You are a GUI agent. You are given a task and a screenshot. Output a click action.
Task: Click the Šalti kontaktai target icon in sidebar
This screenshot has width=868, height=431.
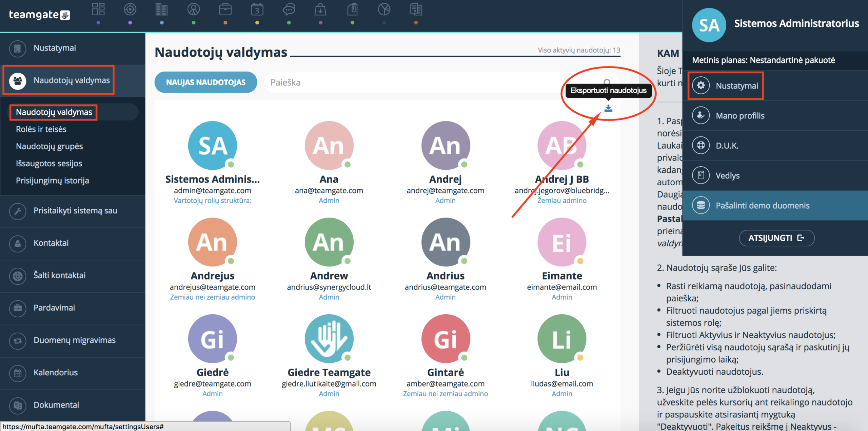click(18, 276)
